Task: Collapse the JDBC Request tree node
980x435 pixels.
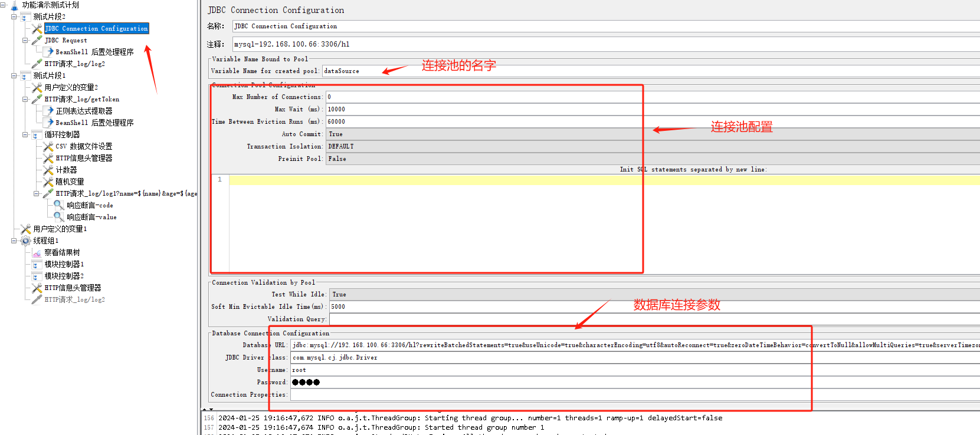Action: pos(25,41)
